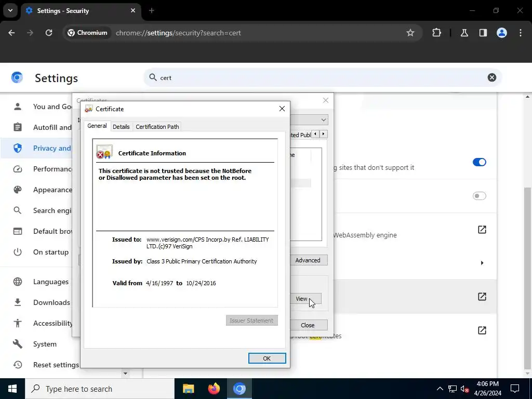Open the intended purpose dropdown in Certificates window
The image size is (532, 399).
tap(323, 120)
